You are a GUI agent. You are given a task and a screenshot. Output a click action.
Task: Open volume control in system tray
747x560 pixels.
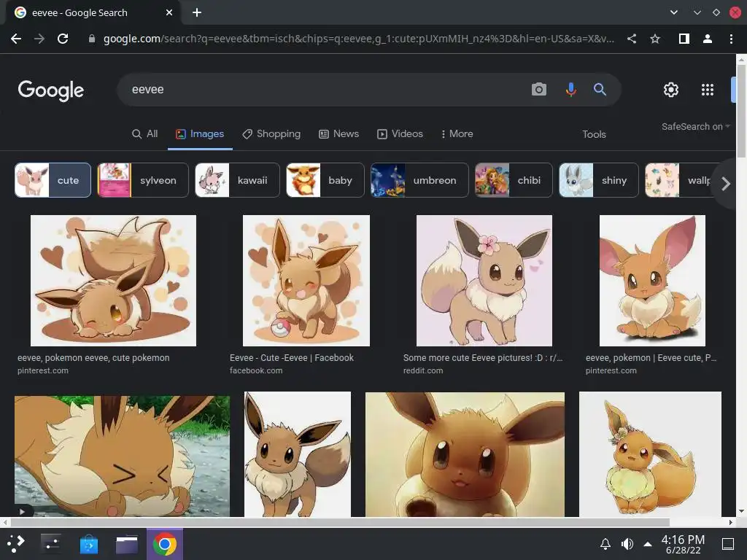pyautogui.click(x=627, y=544)
